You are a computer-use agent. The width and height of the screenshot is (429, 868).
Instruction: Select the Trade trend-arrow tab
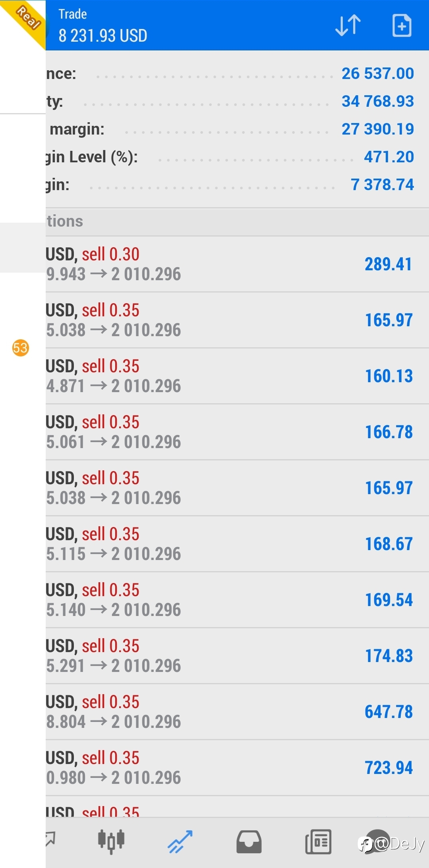pos(180,841)
